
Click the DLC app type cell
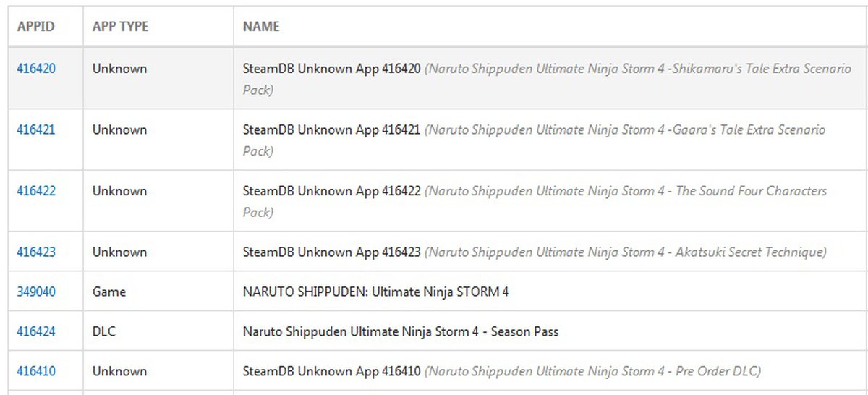pyautogui.click(x=104, y=332)
